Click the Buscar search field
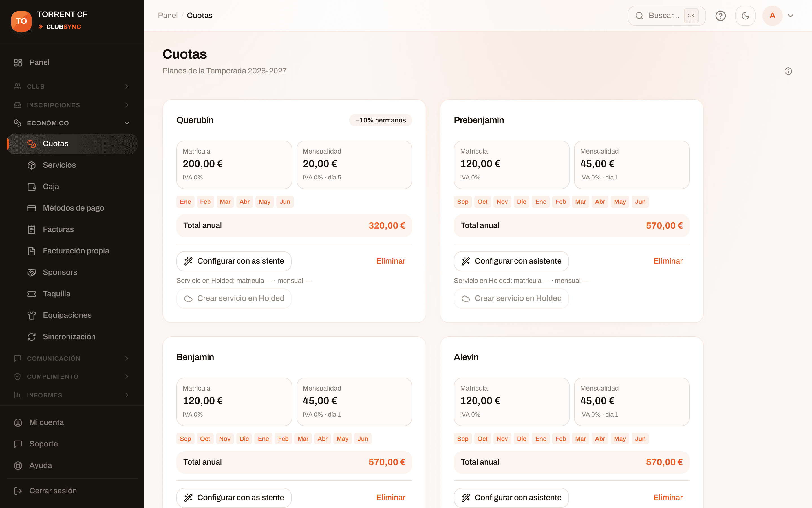Image resolution: width=812 pixels, height=508 pixels. pos(667,16)
